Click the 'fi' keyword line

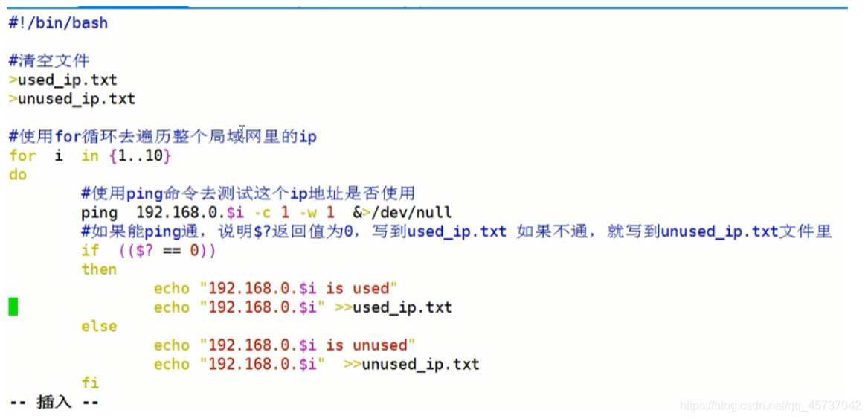90,383
